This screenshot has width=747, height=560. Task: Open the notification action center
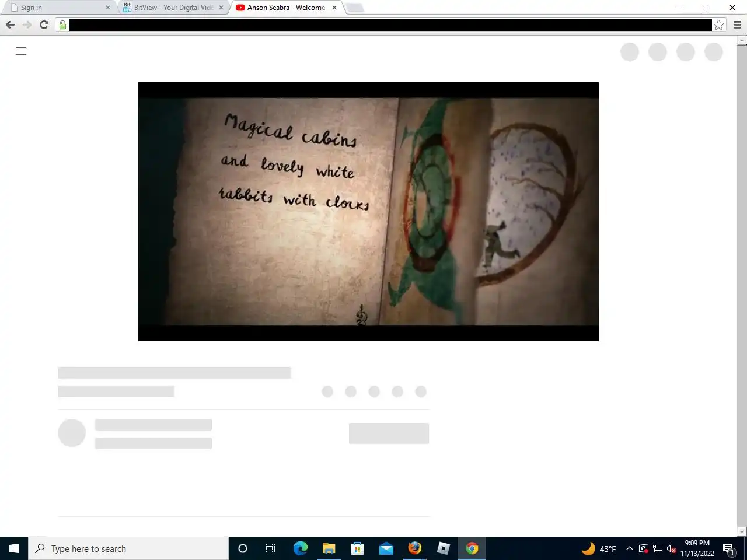point(729,548)
